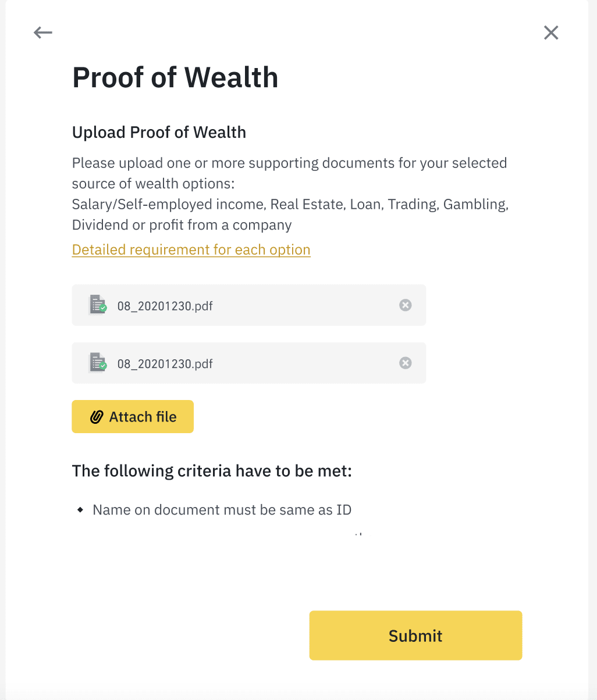597x700 pixels.
Task: Click the Upload Proof of Wealth subheading
Action: [x=159, y=133]
